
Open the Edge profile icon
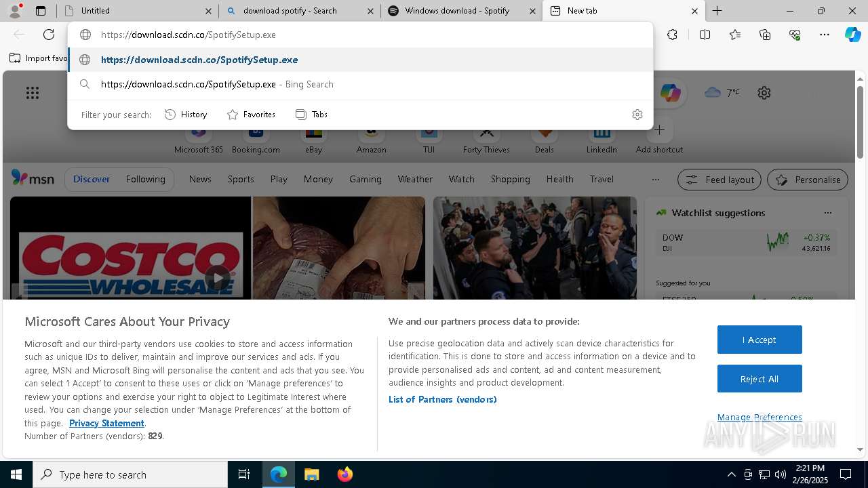coord(14,11)
